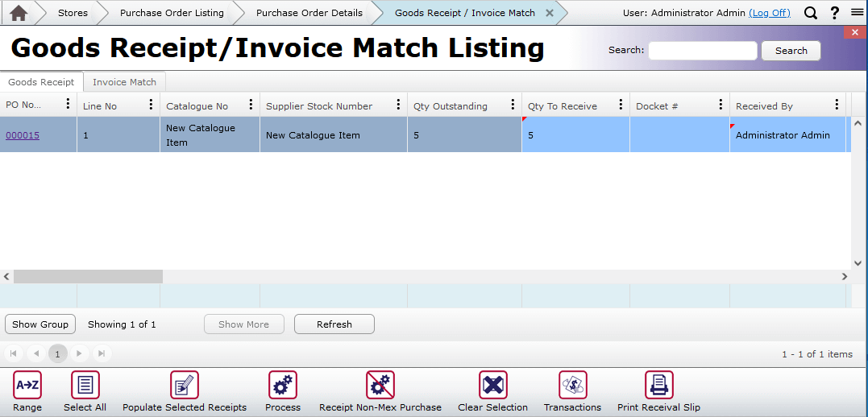This screenshot has width=868, height=417.
Task: Click Receipt Non-Mex Purchase icon
Action: pos(380,386)
